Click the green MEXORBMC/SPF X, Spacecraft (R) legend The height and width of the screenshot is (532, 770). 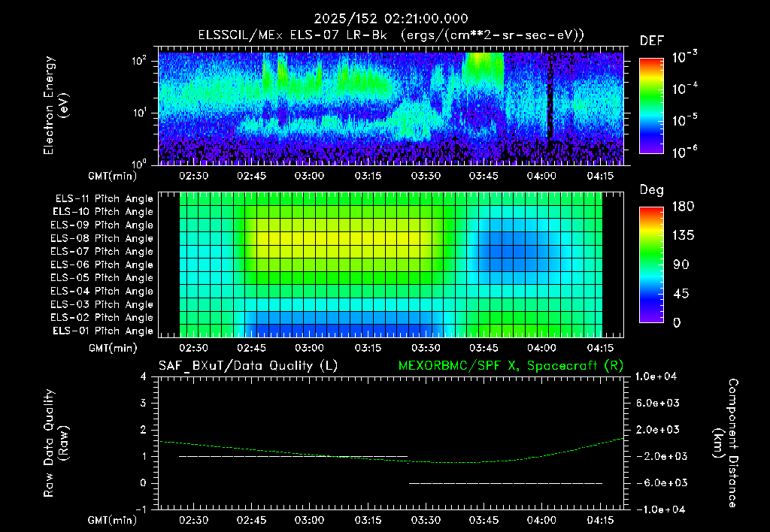pos(511,366)
